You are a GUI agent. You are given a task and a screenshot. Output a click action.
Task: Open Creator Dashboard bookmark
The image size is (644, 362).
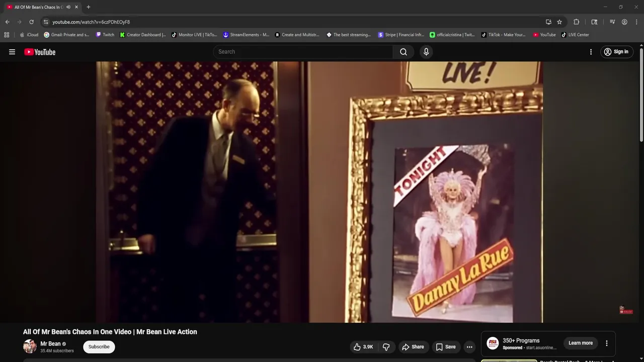click(143, 35)
